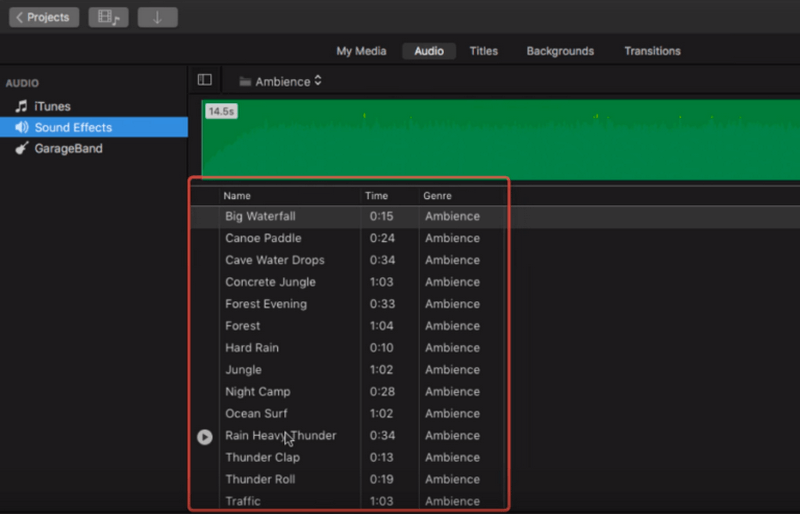Play the Rain Heavy Thunder preview

[x=205, y=437]
